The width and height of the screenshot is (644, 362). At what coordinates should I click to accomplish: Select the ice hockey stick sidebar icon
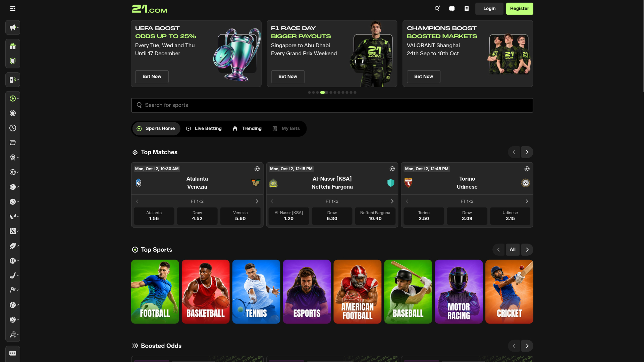13,276
